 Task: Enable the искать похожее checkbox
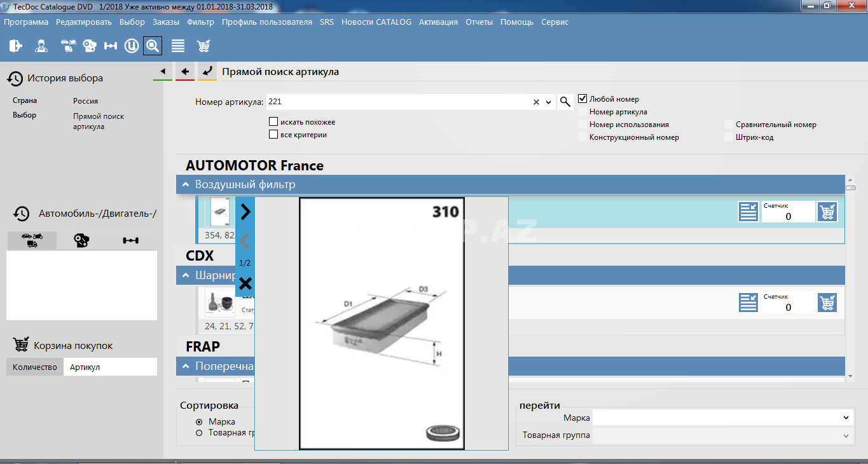273,121
